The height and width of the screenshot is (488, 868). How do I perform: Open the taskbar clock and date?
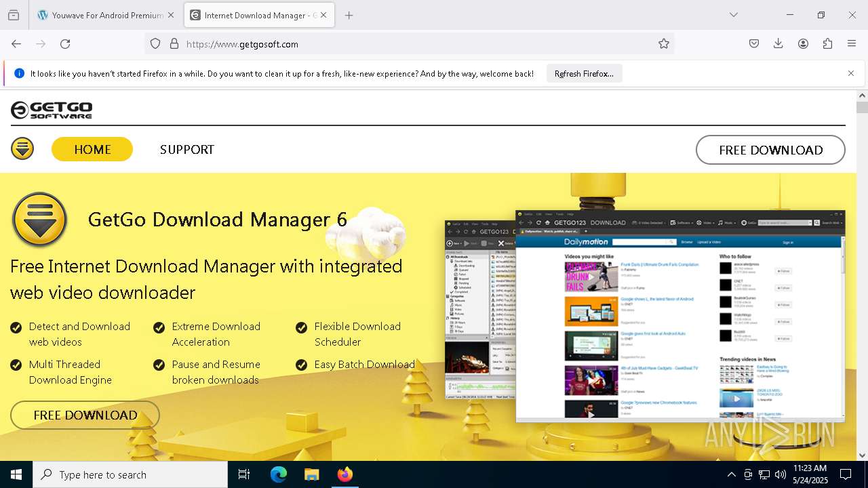(810, 474)
